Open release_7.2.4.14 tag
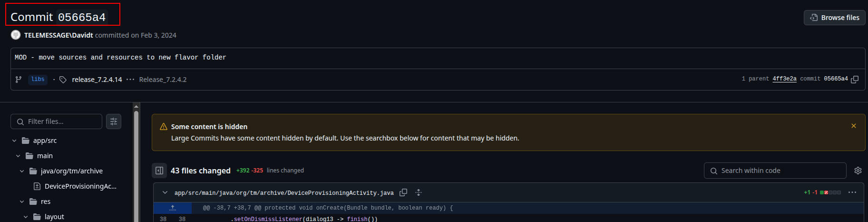Image resolution: width=868 pixels, height=222 pixels. tap(97, 80)
